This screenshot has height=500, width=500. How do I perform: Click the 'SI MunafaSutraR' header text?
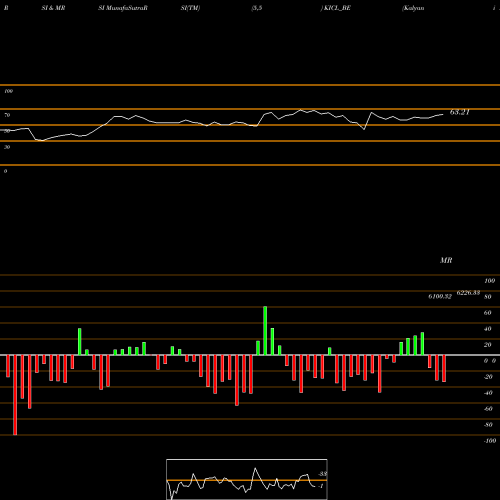[x=123, y=8]
